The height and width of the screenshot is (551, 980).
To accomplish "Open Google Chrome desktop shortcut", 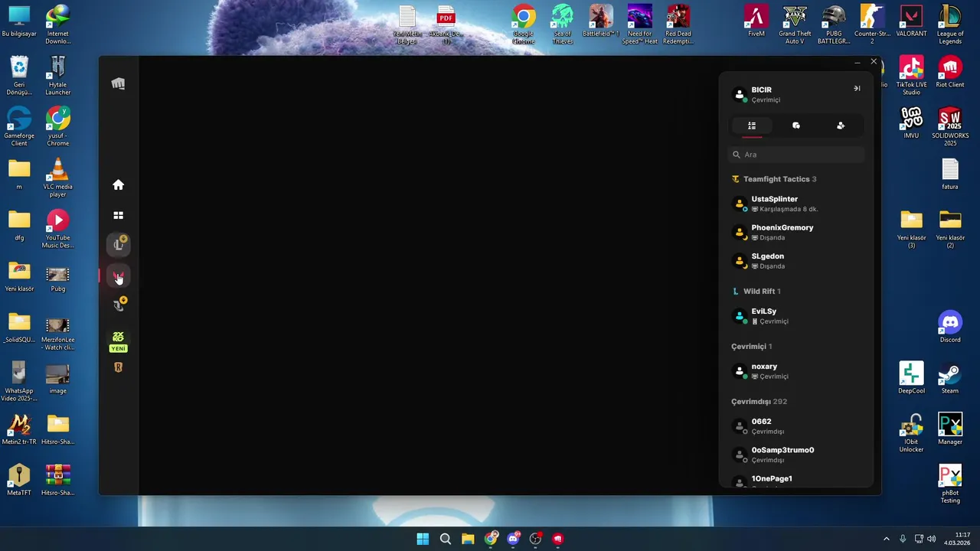I will click(x=524, y=24).
